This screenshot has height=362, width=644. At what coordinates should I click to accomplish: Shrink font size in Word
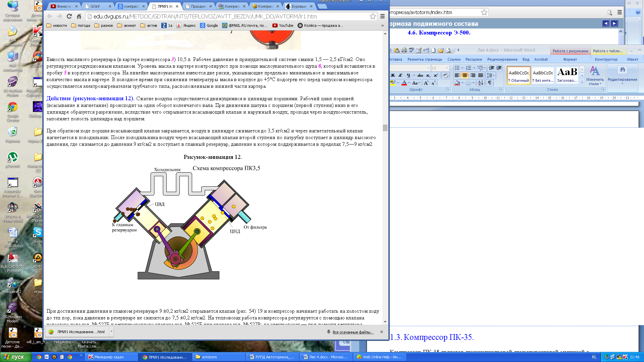pos(433,83)
